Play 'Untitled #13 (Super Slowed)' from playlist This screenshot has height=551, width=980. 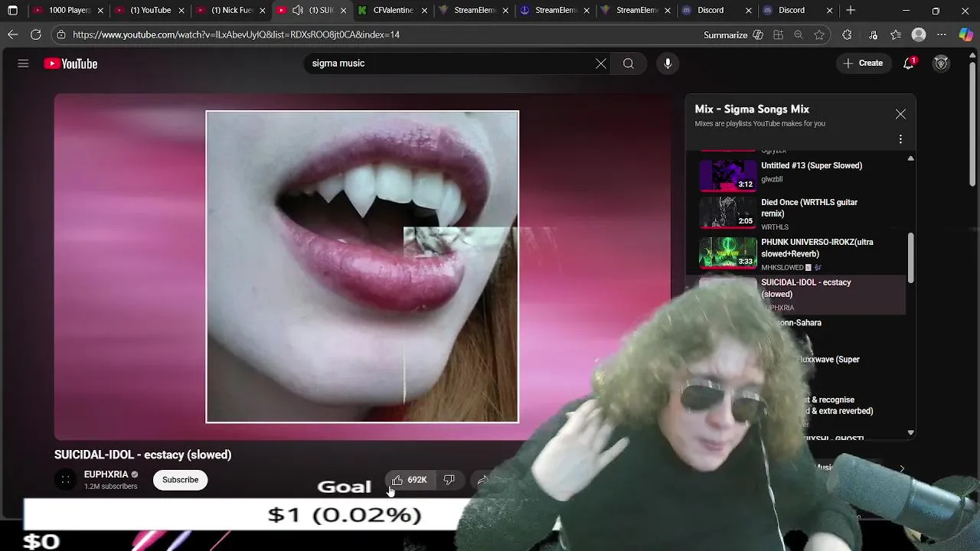pyautogui.click(x=811, y=165)
